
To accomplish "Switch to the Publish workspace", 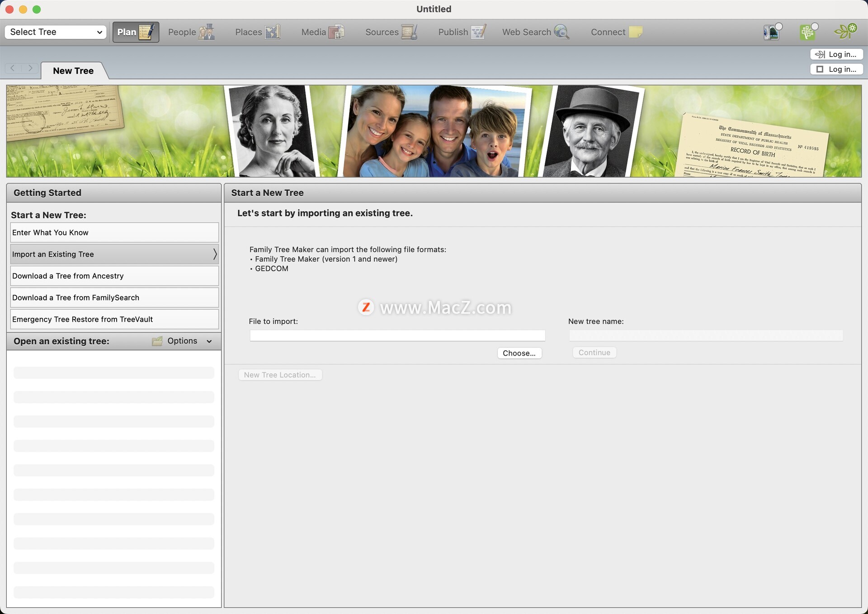I will coord(462,32).
